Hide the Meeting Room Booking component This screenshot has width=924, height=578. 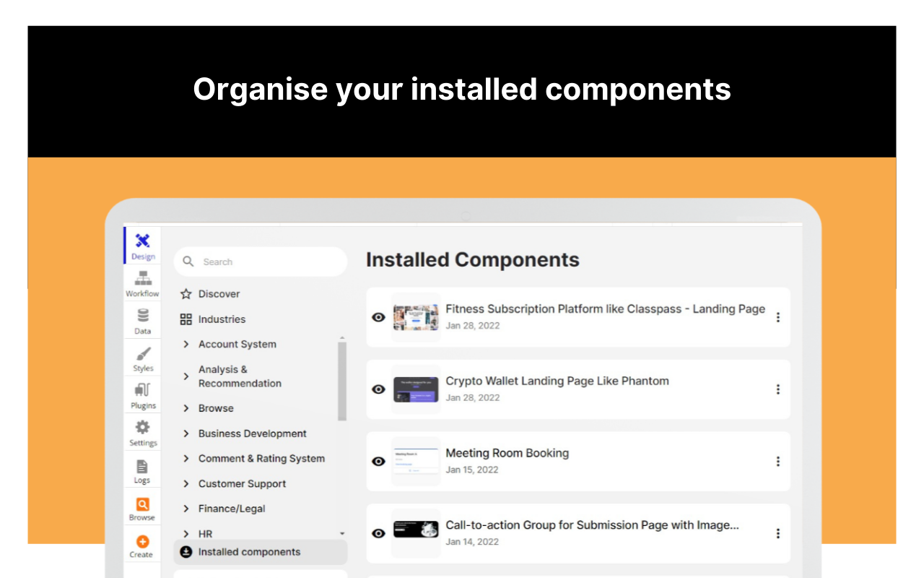pyautogui.click(x=378, y=462)
